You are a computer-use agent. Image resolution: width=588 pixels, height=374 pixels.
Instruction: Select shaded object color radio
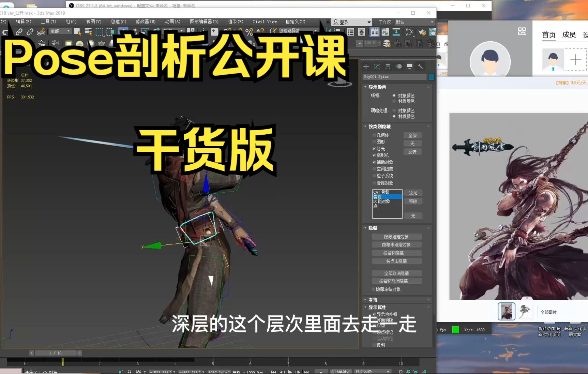tap(394, 110)
